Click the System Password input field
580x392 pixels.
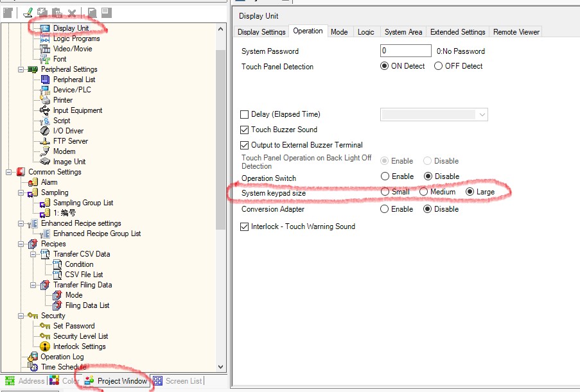(x=405, y=51)
